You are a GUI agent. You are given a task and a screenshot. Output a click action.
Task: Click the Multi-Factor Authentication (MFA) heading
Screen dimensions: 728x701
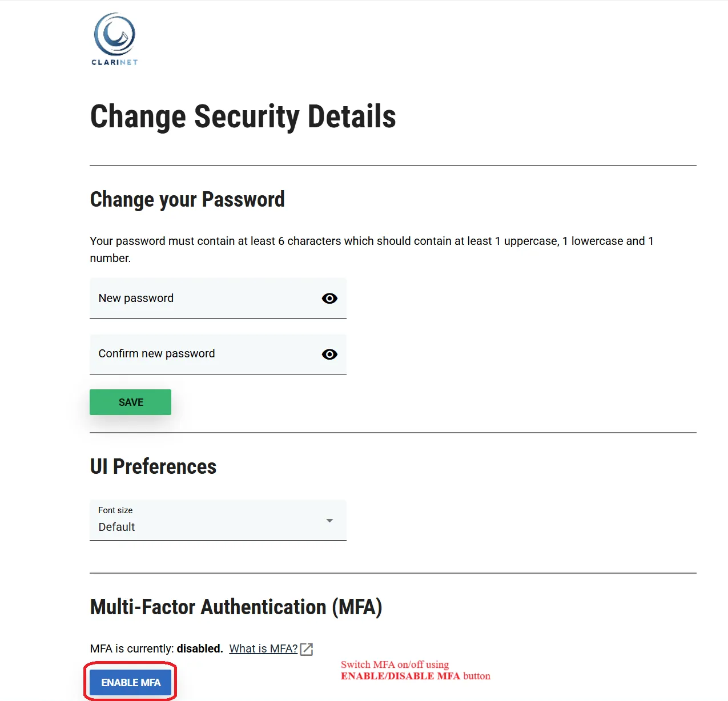(236, 607)
